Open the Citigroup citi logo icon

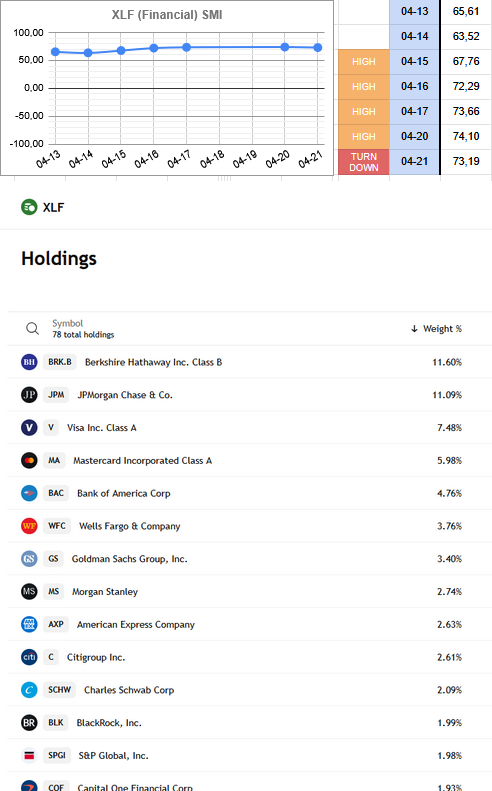(29, 657)
